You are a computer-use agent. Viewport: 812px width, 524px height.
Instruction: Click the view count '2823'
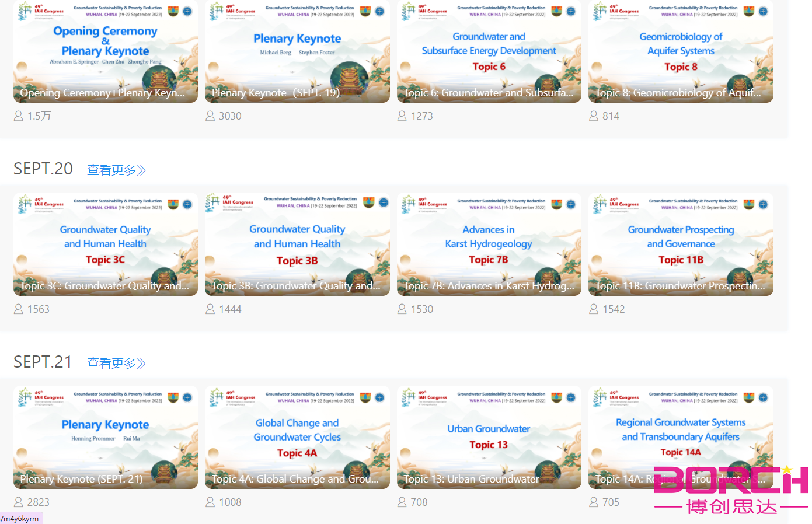tap(39, 502)
